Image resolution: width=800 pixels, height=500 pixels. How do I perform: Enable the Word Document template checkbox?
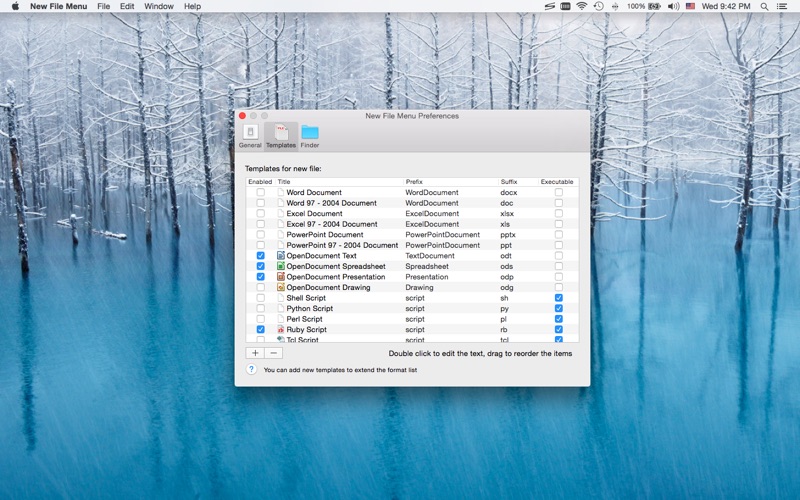(x=260, y=192)
